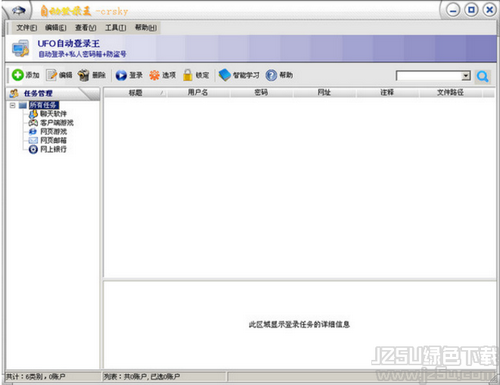Viewport: 500px width, 385px height.
Task: Click the Delete (删除) trash toolbar button
Action: [x=92, y=75]
